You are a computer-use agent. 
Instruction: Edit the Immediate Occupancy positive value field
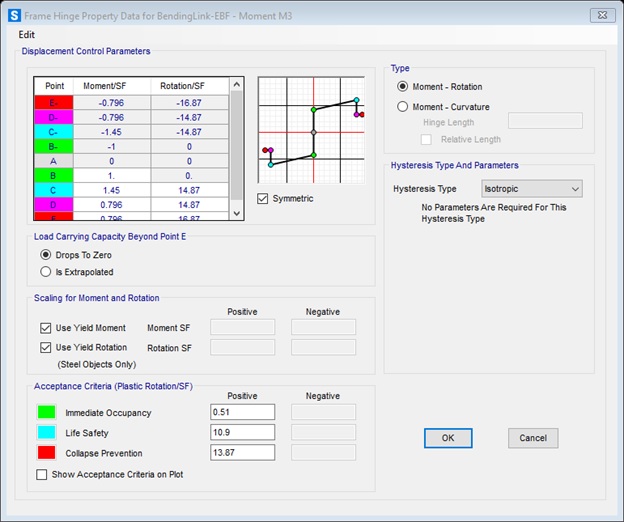[x=242, y=412]
